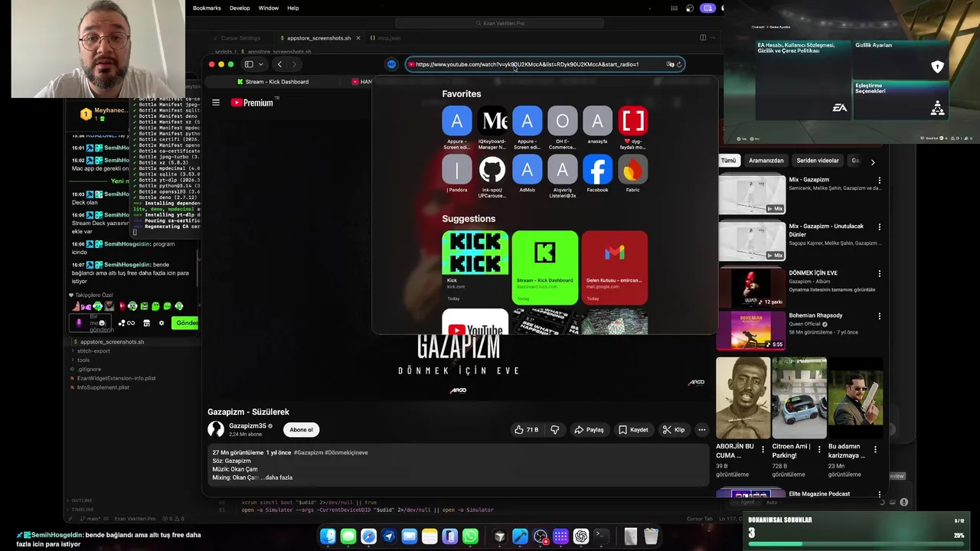Image resolution: width=980 pixels, height=551 pixels.
Task: Expand the tools folder
Action: click(83, 360)
